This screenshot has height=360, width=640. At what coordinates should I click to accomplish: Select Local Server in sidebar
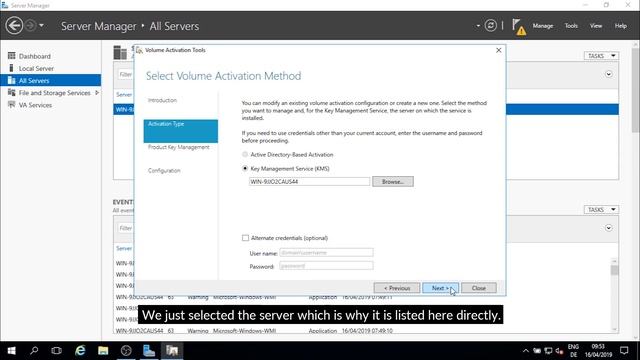(x=36, y=69)
